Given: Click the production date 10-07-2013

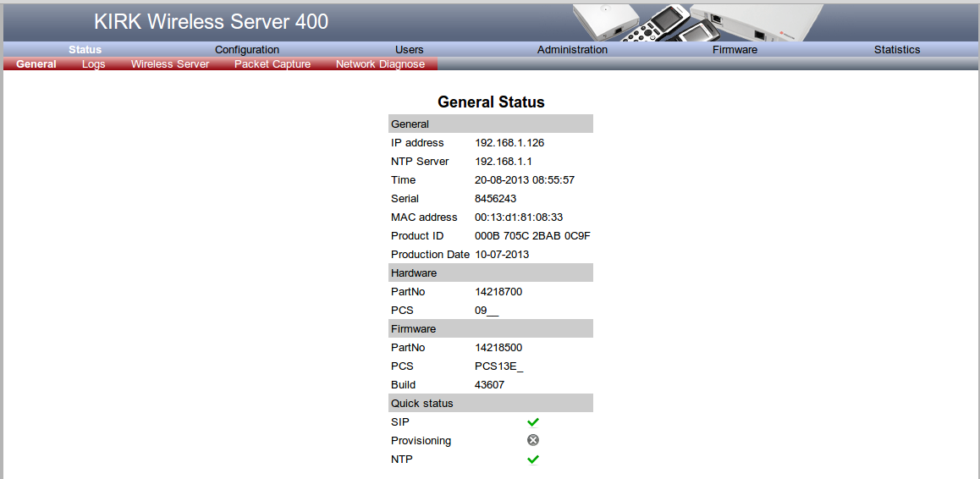Looking at the screenshot, I should click(502, 255).
